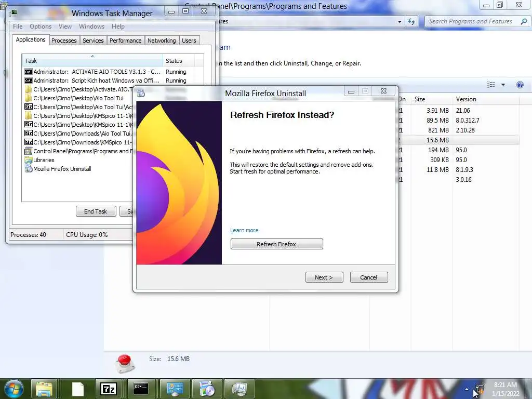Click the Firefox Uninstall dialog title icon
Viewport: 532px width, 399px height.
[141, 93]
